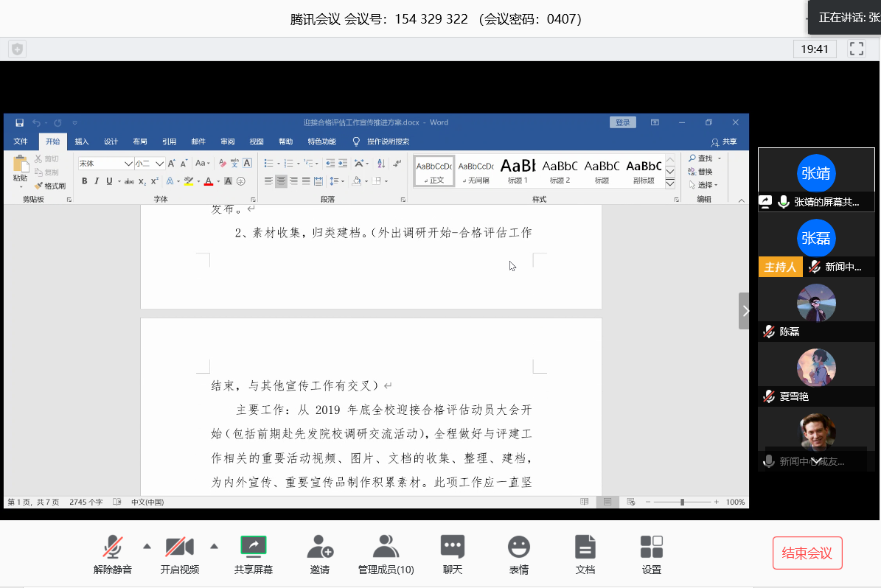This screenshot has width=881, height=588.
Task: Open the Find (查找) tool
Action: pos(700,157)
